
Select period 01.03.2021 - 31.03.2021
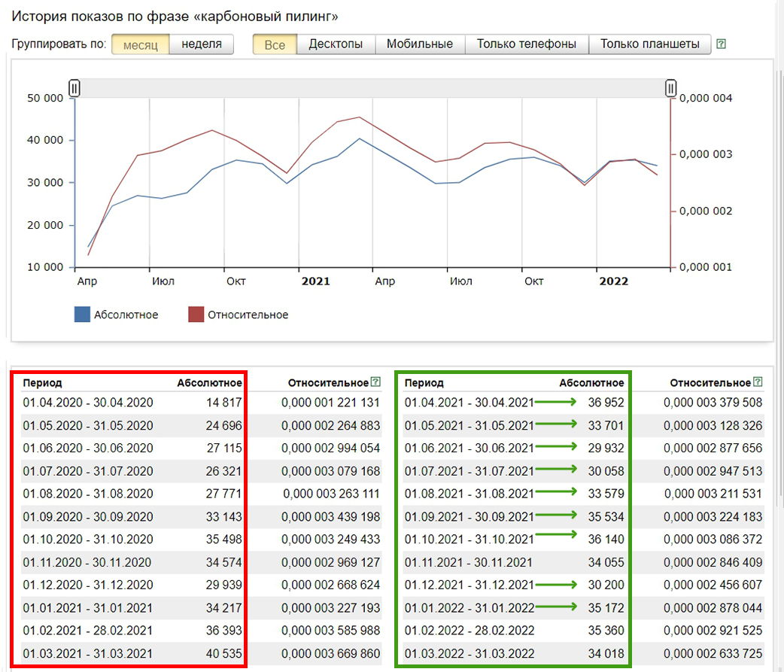88,653
